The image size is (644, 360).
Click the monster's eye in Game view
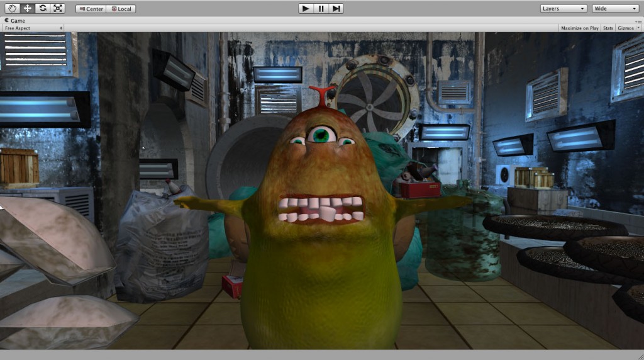click(x=321, y=135)
